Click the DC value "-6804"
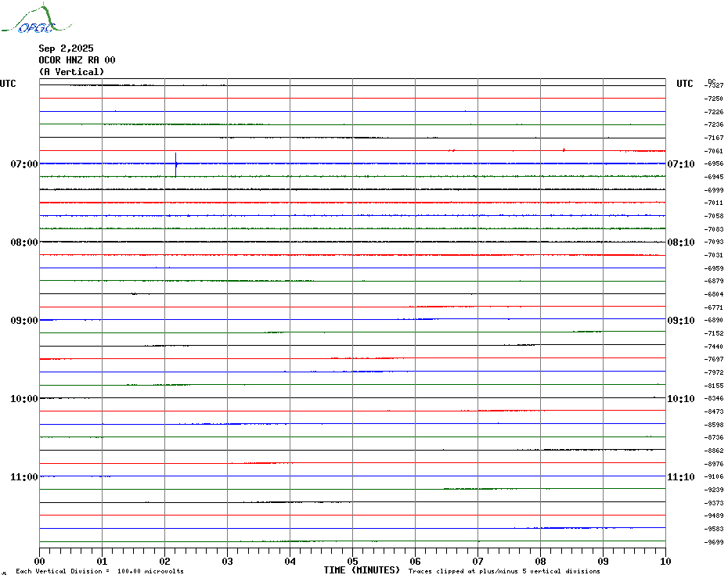This screenshot has height=582, width=728. point(714,294)
